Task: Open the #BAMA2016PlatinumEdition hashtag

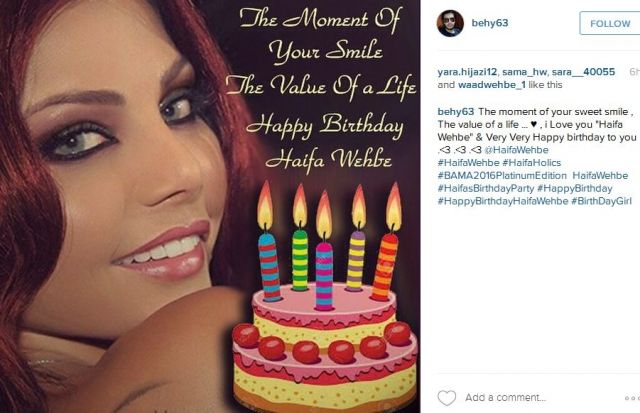Action: pyautogui.click(x=502, y=176)
